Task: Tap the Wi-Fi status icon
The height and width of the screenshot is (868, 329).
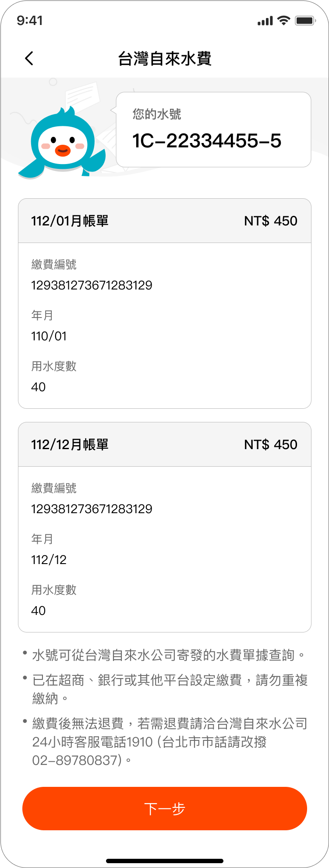Action: [x=284, y=21]
